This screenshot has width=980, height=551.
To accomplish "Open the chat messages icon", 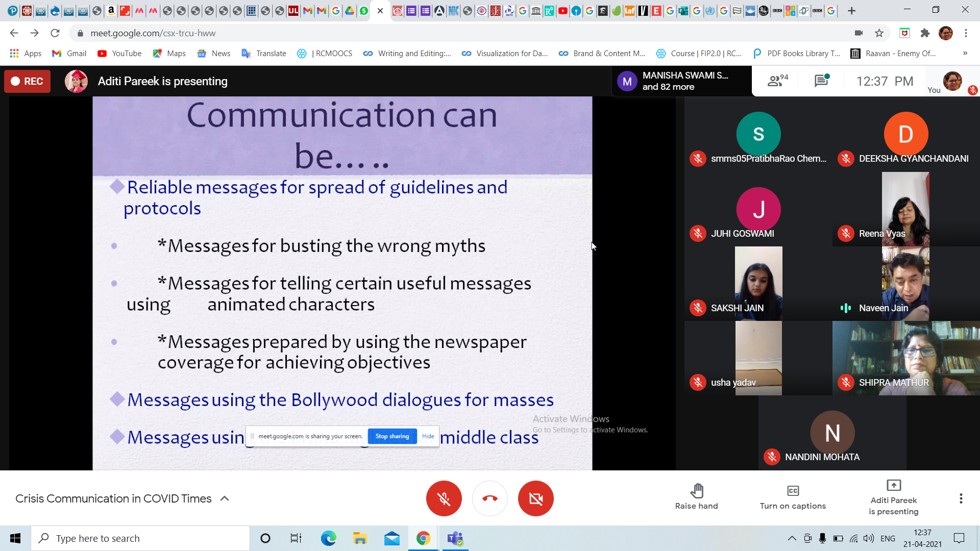I will click(821, 81).
